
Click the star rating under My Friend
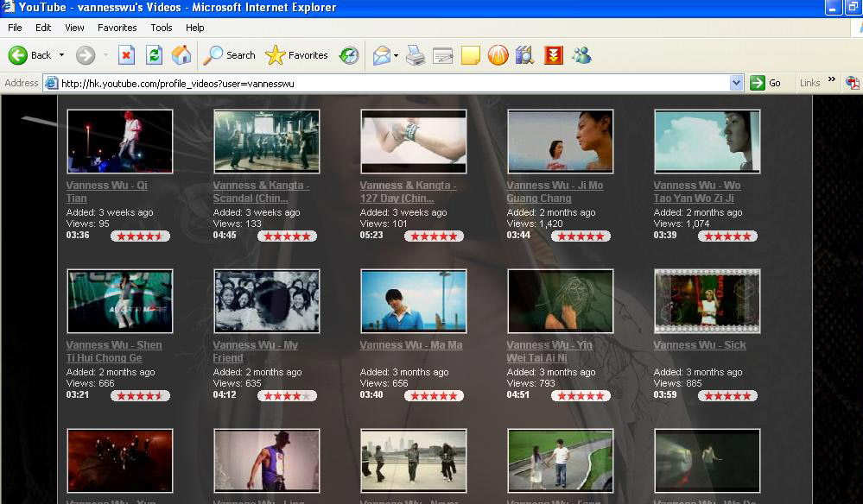[288, 396]
